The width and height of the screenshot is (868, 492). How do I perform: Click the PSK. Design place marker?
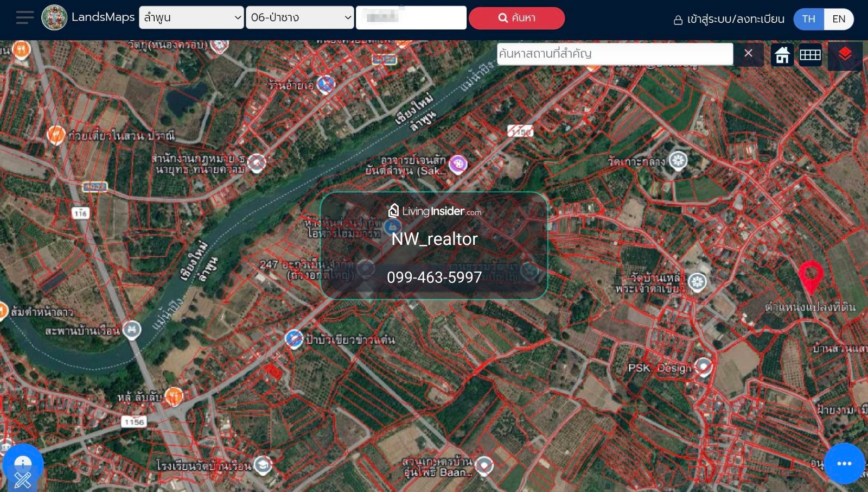[704, 367]
